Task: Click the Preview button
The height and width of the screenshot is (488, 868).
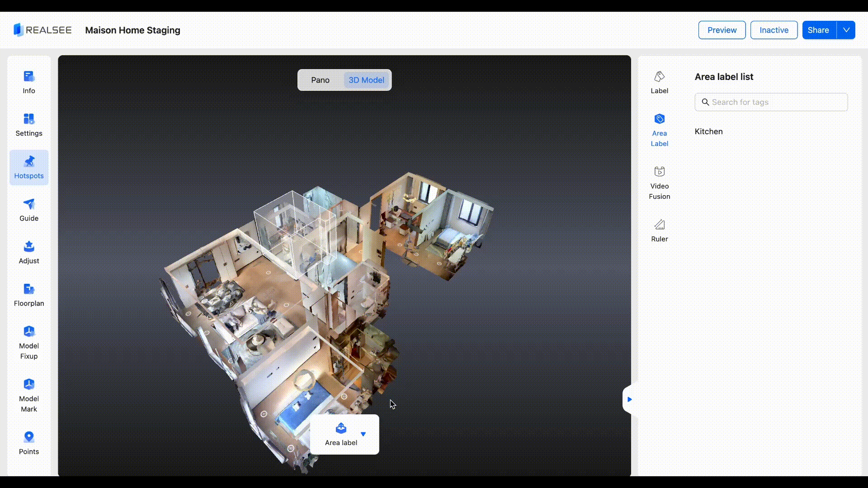Action: click(x=722, y=30)
